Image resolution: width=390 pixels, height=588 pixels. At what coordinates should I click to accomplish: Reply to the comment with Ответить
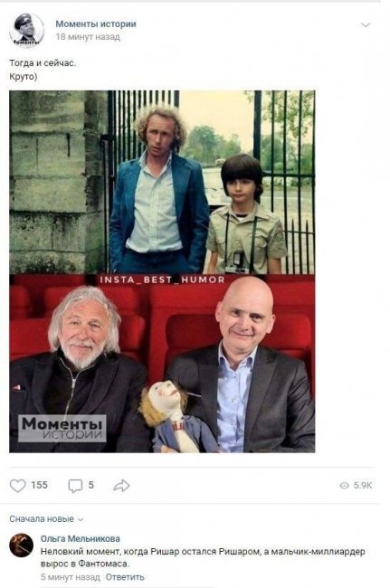pyautogui.click(x=125, y=577)
